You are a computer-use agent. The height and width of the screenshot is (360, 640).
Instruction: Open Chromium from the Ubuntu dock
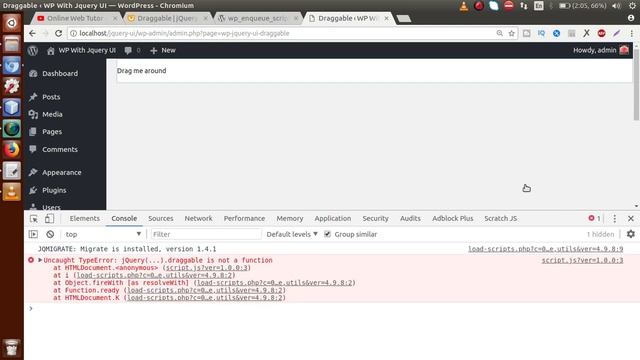pyautogui.click(x=12, y=65)
